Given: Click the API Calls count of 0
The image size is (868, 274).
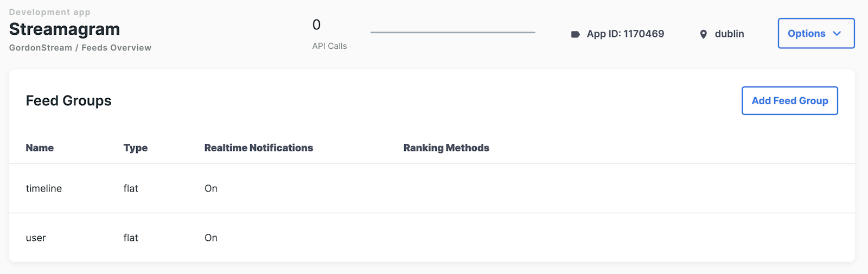Looking at the screenshot, I should click(316, 25).
